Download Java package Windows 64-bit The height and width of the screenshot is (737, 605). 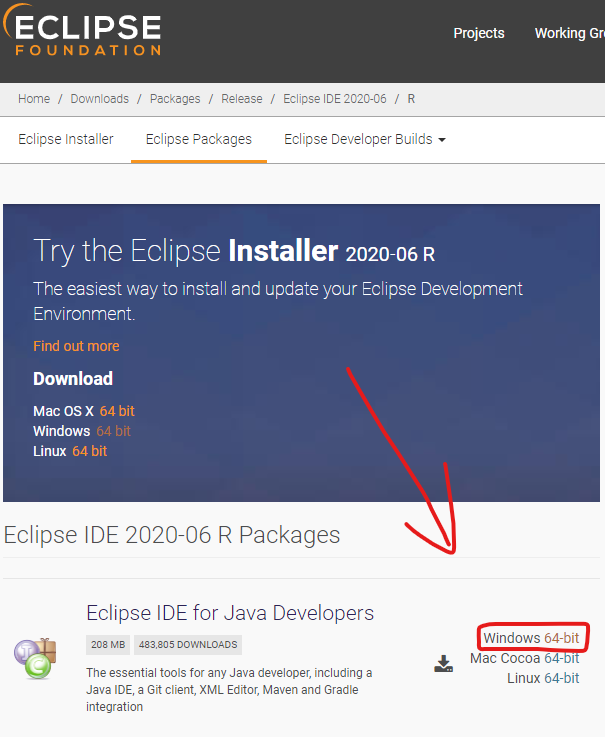coord(561,638)
